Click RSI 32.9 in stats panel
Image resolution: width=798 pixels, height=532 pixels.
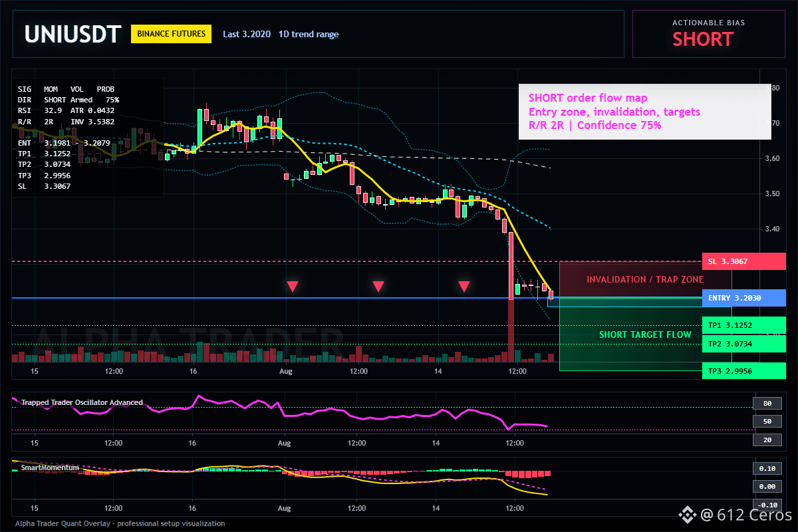click(40, 110)
